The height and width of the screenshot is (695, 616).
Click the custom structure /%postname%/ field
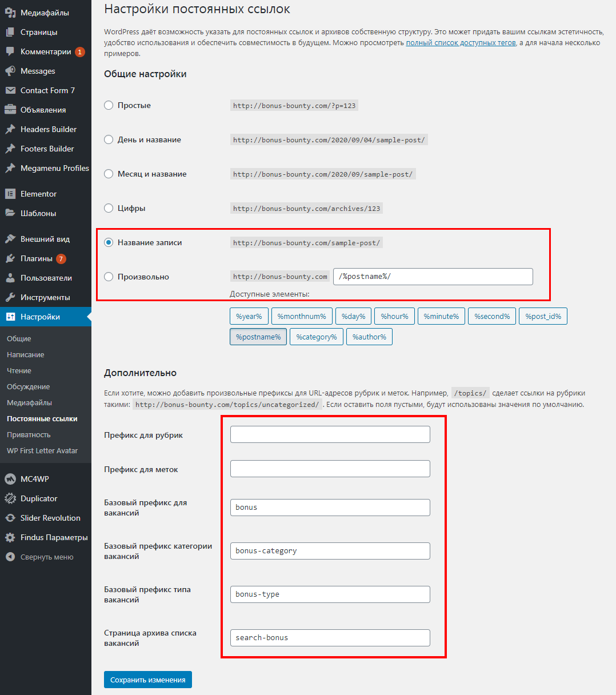433,277
